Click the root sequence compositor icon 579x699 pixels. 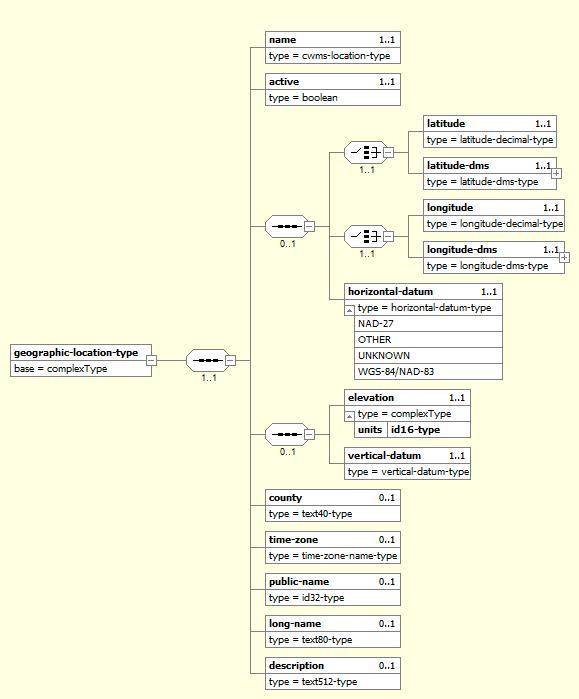click(208, 360)
